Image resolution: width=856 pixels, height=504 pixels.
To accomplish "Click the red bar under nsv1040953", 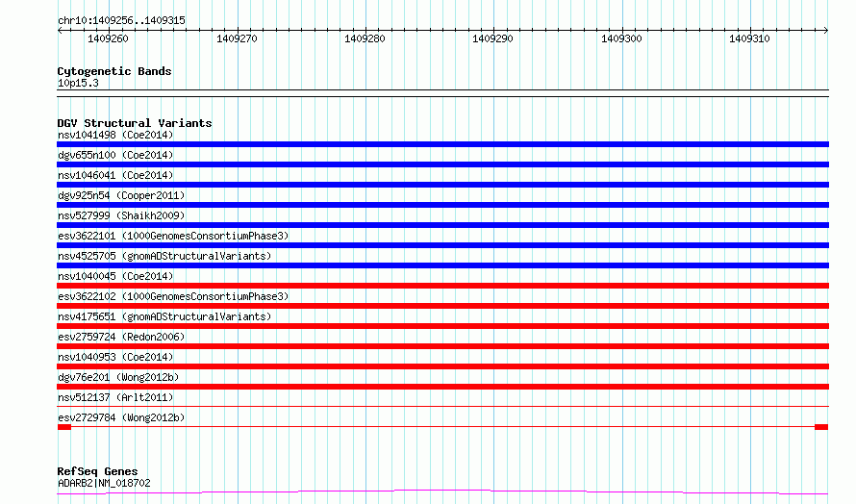I will pos(442,366).
